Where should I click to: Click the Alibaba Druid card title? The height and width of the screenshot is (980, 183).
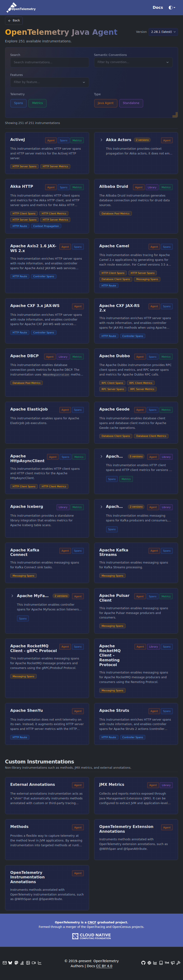click(x=114, y=186)
